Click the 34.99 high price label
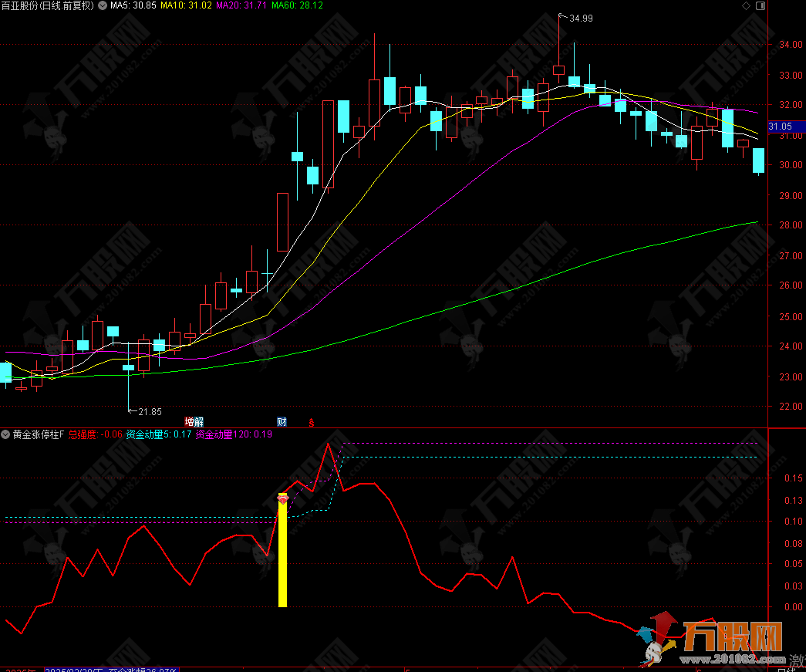 (581, 19)
